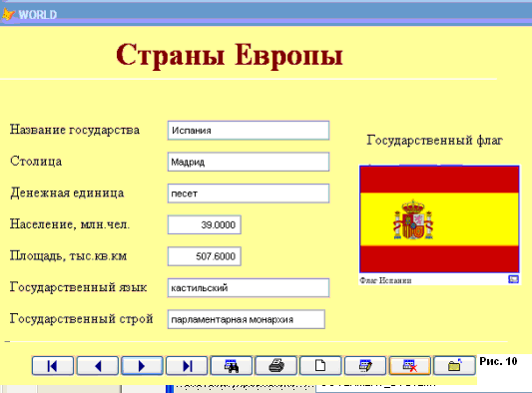532x393 pixels.
Task: Click the small icon under the flag image
Action: point(513,279)
